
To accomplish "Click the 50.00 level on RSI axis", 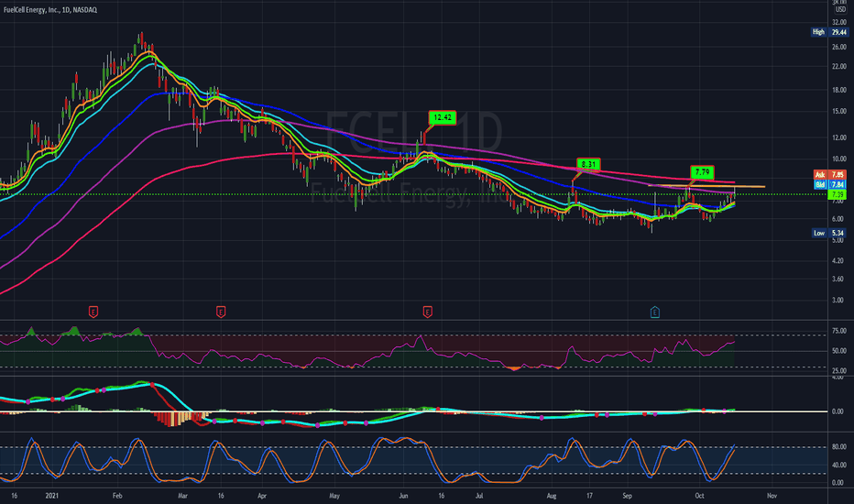I will (838, 351).
